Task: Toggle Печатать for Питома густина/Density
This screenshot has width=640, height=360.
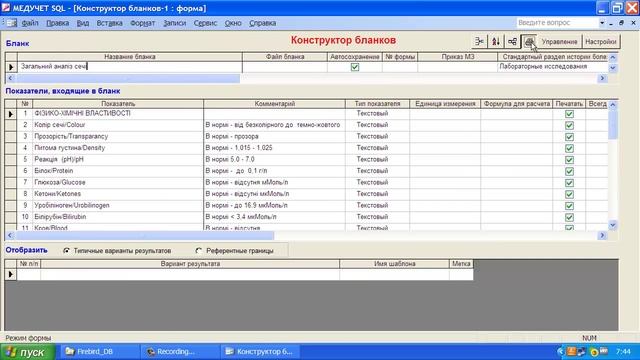Action: 569,148
